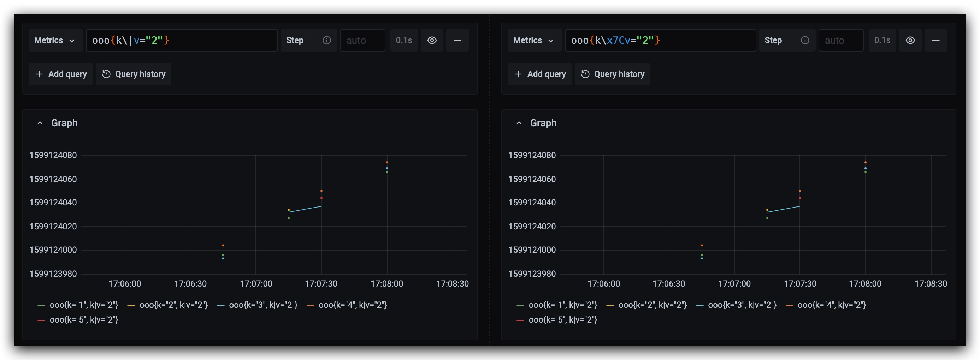This screenshot has width=980, height=360.
Task: Click the clock icon on left Query history
Action: 106,74
